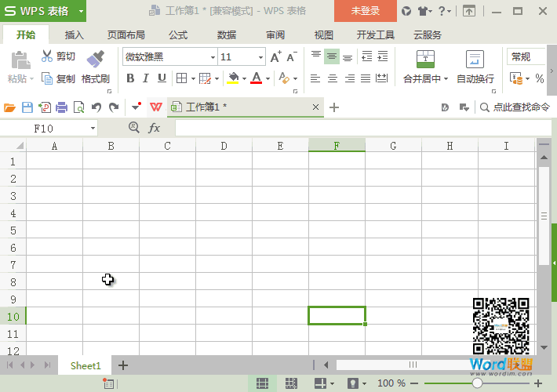Toggle align text right
This screenshot has width=557, height=392.
pos(350,78)
